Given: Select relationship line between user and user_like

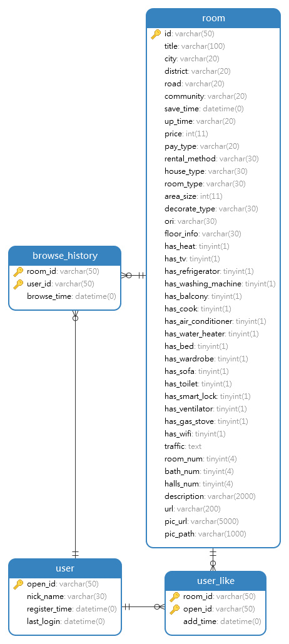Looking at the screenshot, I should pos(143,606).
